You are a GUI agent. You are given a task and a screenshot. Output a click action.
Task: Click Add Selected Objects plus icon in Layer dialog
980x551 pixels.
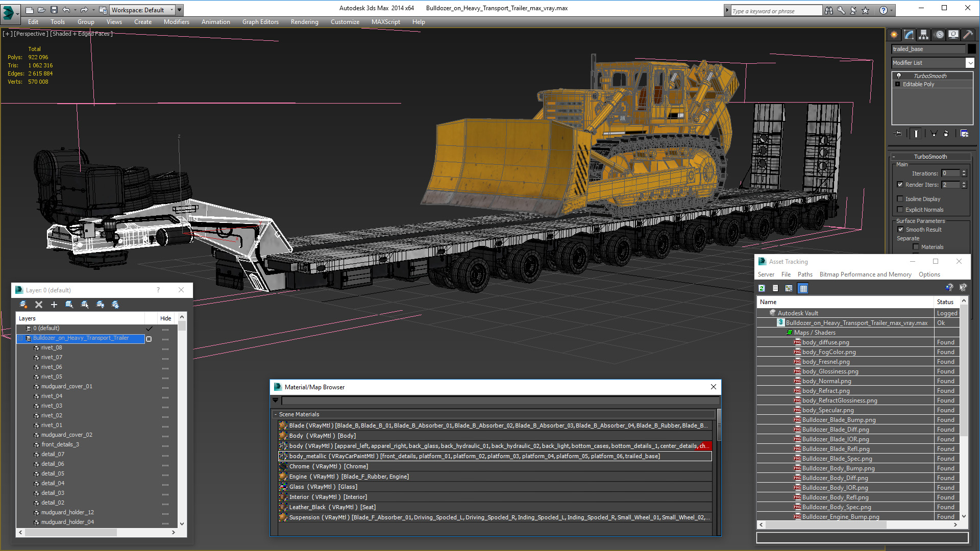54,305
